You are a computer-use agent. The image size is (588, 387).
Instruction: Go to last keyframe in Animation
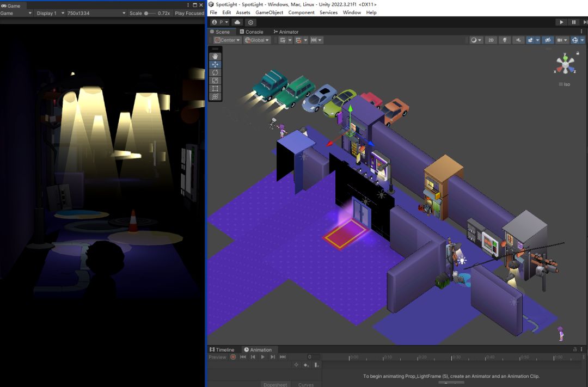283,357
